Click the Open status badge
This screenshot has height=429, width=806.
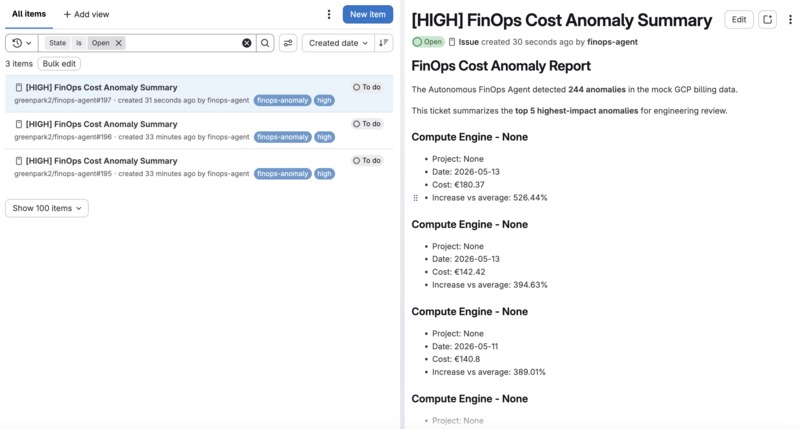428,42
